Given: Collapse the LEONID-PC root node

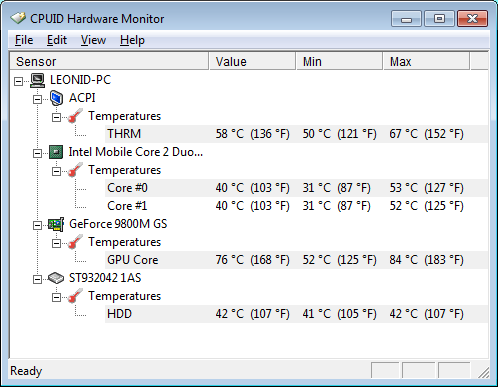Looking at the screenshot, I should pos(19,81).
